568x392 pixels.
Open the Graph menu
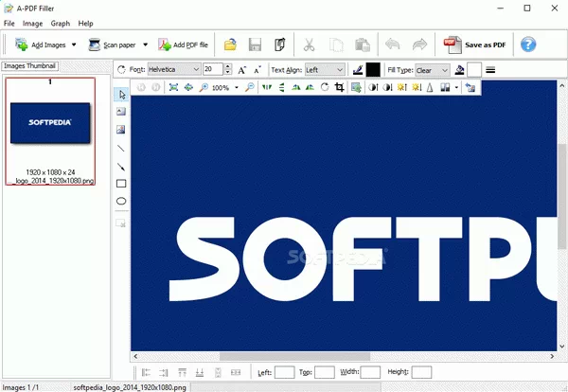(x=60, y=23)
